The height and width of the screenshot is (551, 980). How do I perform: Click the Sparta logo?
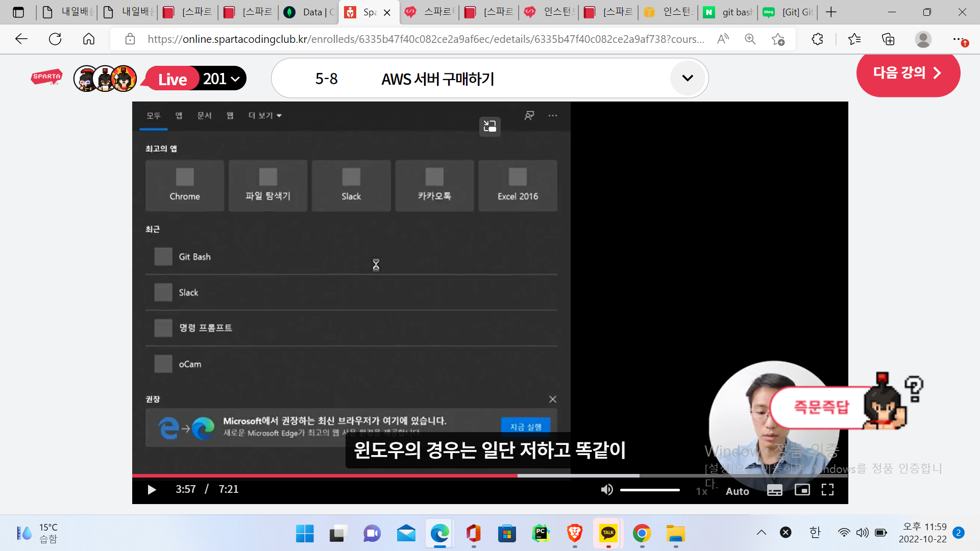point(46,77)
